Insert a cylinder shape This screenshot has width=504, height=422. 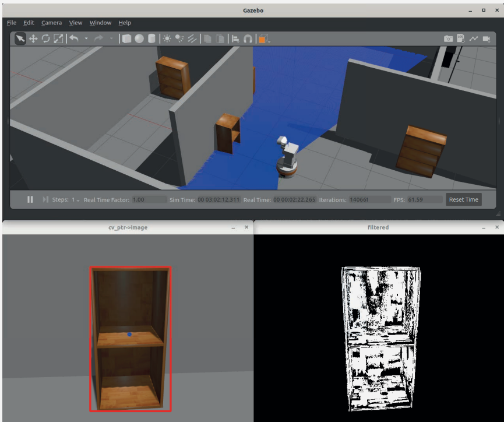151,38
